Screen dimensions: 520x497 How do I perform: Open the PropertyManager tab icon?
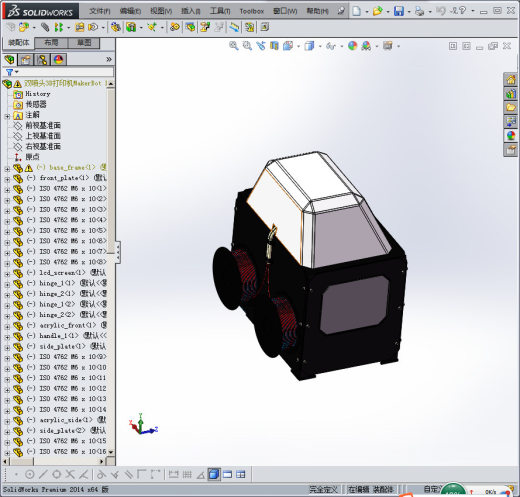(x=26, y=60)
